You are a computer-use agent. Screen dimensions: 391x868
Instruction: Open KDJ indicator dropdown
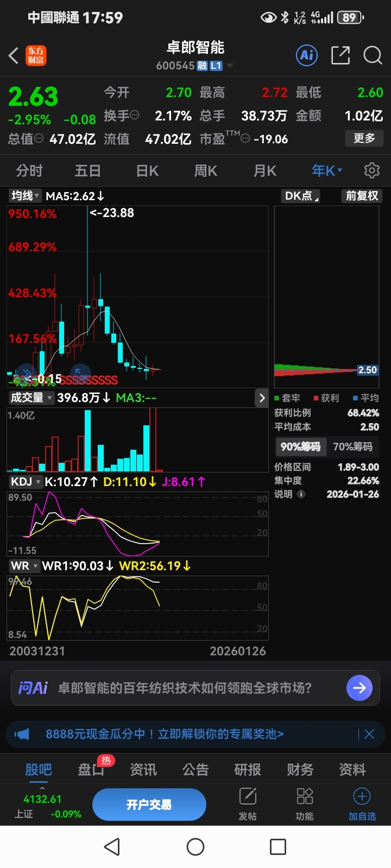(x=26, y=481)
